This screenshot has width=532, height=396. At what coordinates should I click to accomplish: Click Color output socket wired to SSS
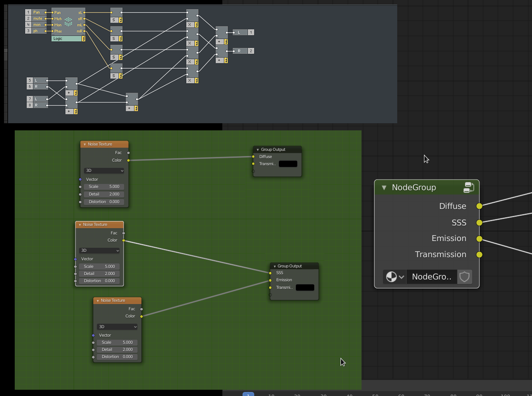coord(124,240)
